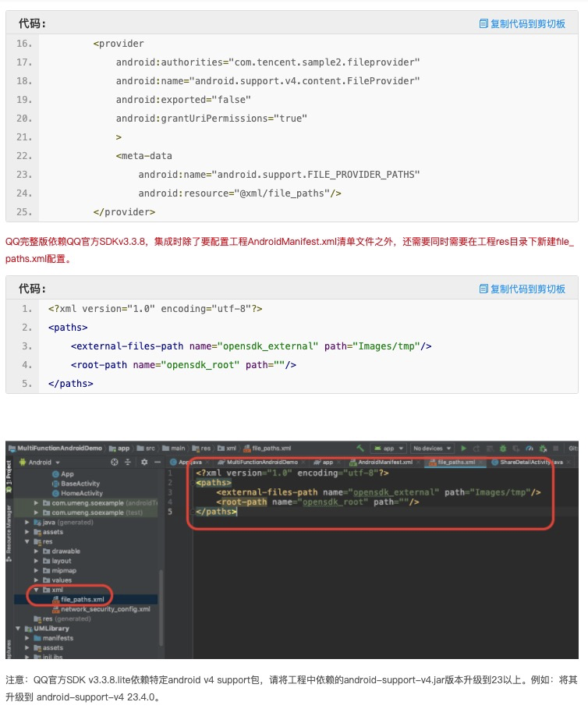This screenshot has width=588, height=709.
Task: Click the Project tree vertical scrollbar
Action: 161,606
